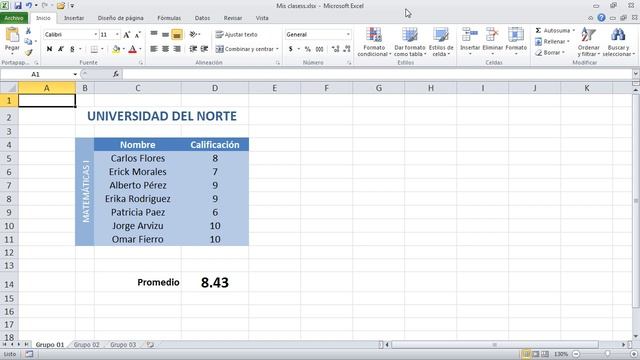The height and width of the screenshot is (360, 640).
Task: Decrease font size with the small A icon
Action: click(138, 35)
